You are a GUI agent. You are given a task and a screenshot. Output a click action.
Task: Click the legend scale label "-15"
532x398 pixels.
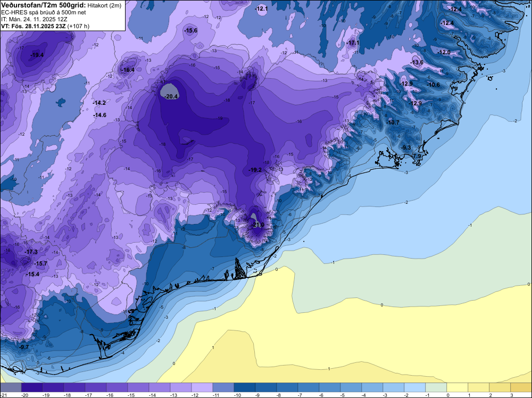click(131, 395)
